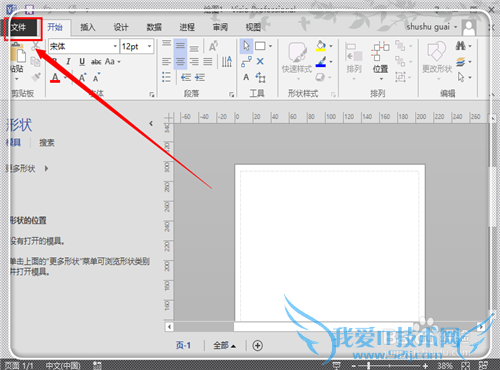The image size is (500, 370).
Task: Align text to the left
Action: (x=166, y=62)
